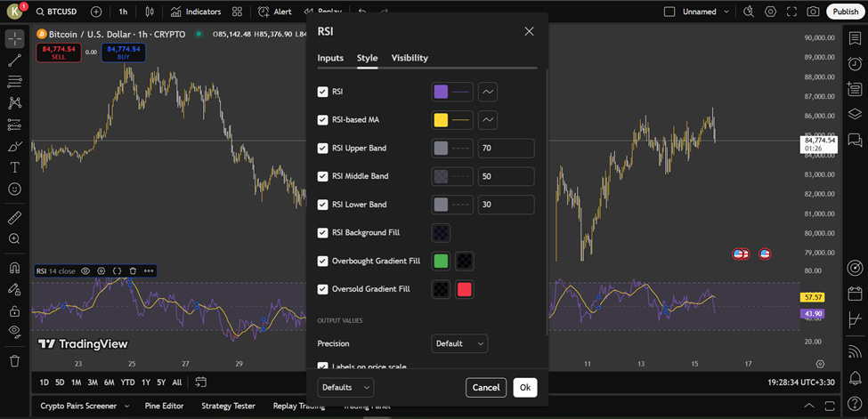Activate the zoom in tool
The width and height of the screenshot is (868, 419).
click(15, 239)
